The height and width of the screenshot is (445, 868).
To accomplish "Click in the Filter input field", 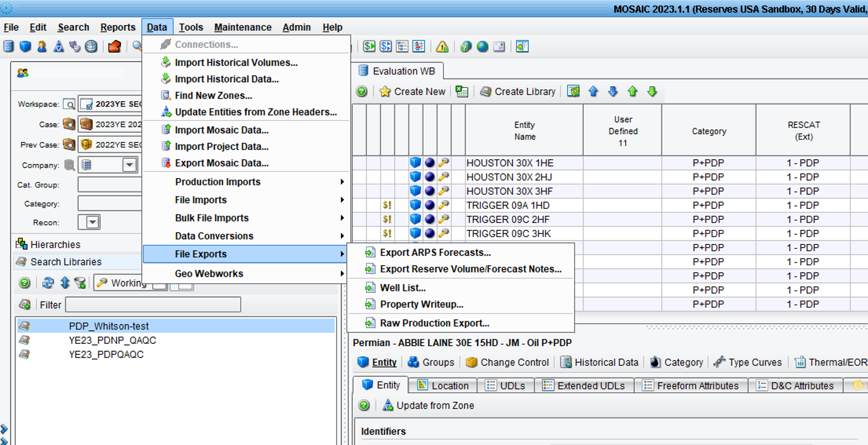I will pyautogui.click(x=153, y=305).
